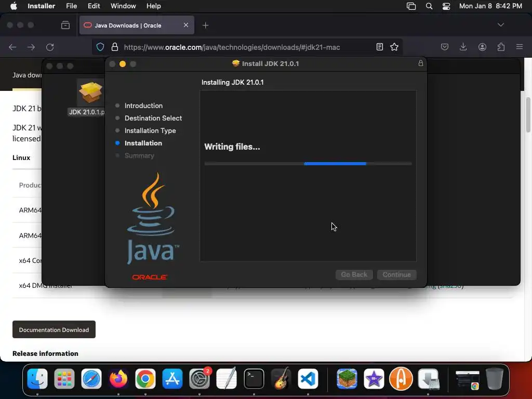Viewport: 532px width, 399px height.
Task: Select the Summary step
Action: [139, 156]
